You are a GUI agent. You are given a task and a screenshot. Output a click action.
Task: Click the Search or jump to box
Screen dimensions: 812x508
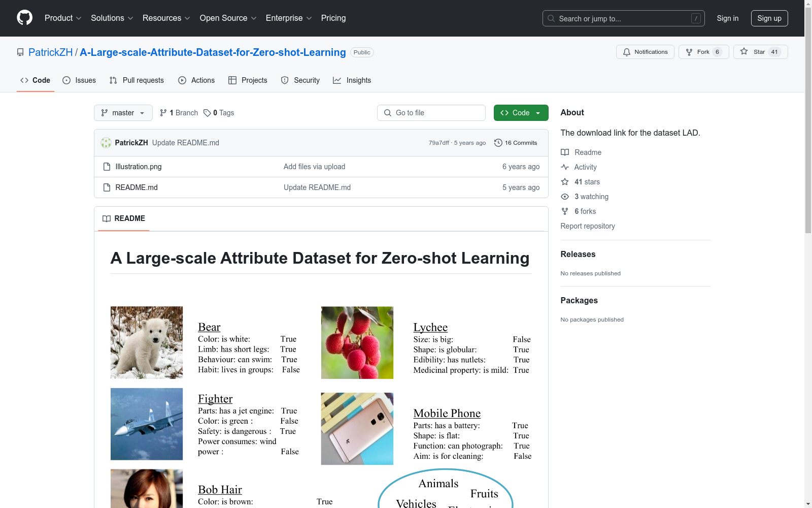click(x=624, y=18)
